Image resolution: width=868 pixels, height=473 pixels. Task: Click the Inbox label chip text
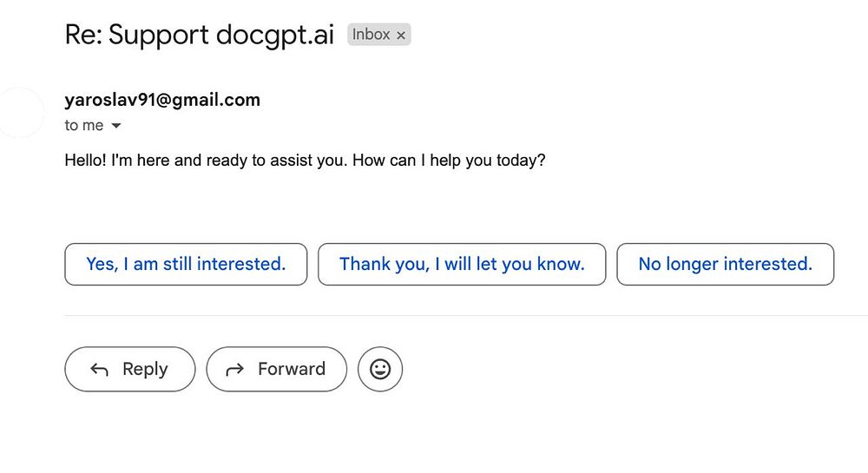pos(371,35)
